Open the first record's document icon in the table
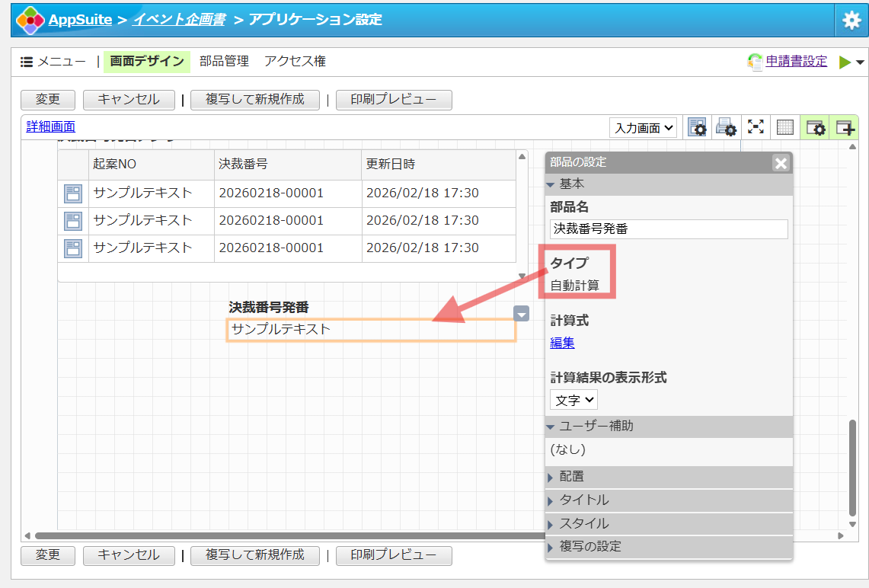 point(72,193)
